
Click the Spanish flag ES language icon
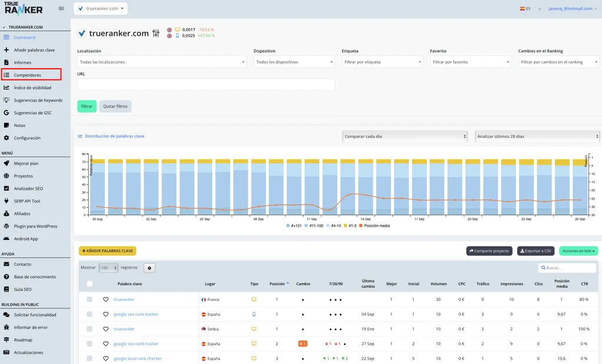click(x=523, y=8)
